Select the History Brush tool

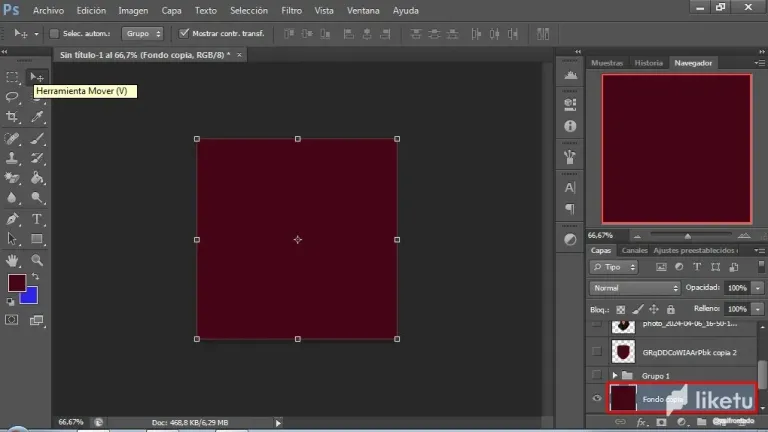37,158
